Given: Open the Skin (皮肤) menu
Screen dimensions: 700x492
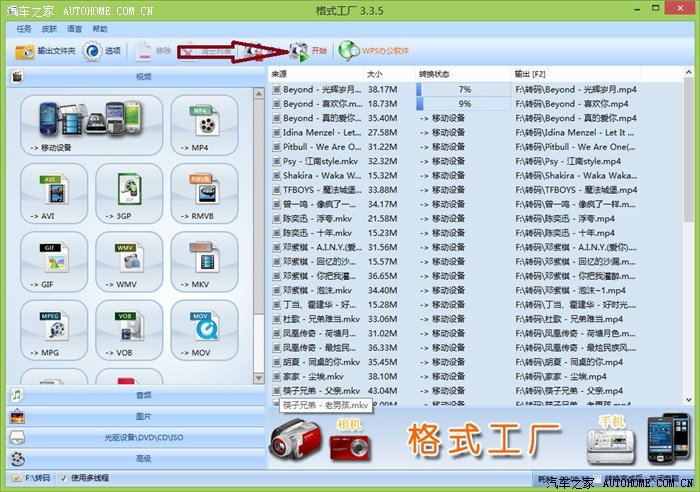Looking at the screenshot, I should [x=49, y=29].
